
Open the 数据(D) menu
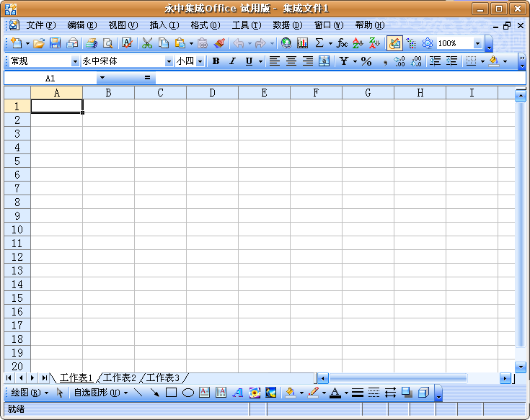[x=288, y=25]
